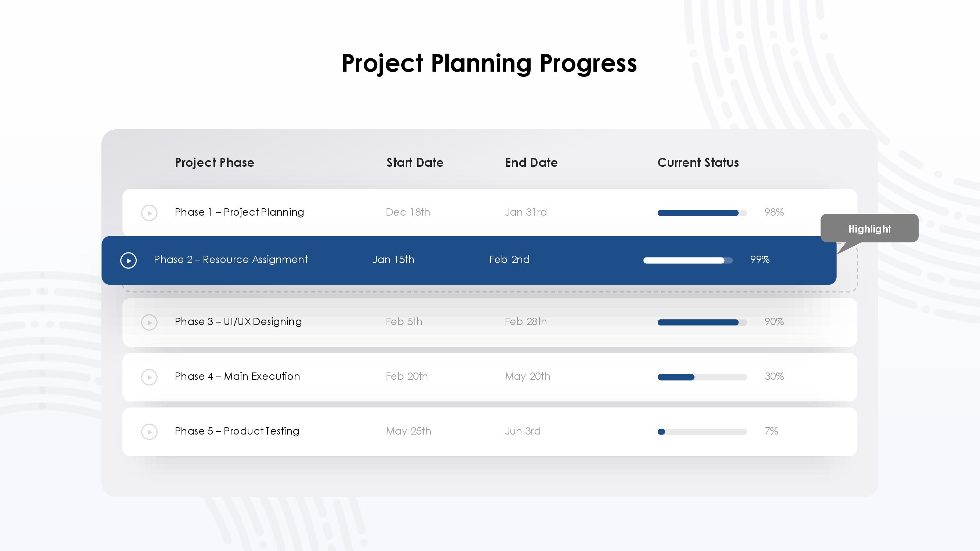Click the Dec 18th start date
Image resolution: width=980 pixels, height=551 pixels.
coord(408,212)
